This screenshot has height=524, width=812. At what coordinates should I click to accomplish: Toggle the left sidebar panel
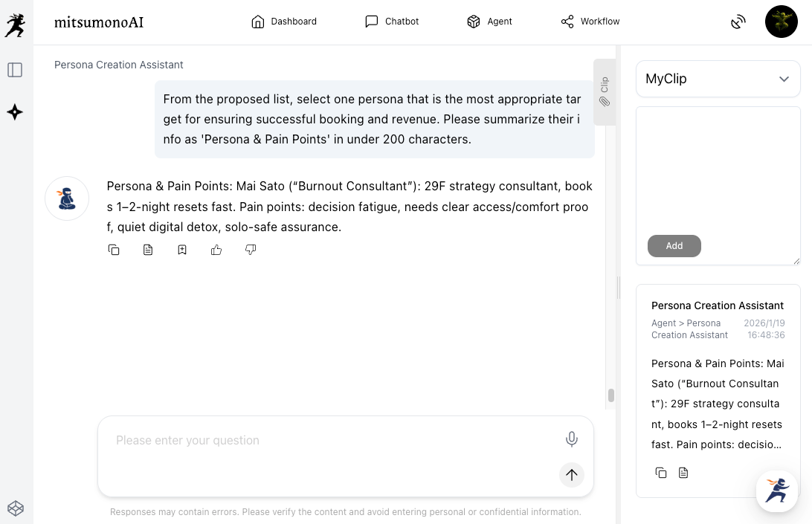tap(15, 70)
